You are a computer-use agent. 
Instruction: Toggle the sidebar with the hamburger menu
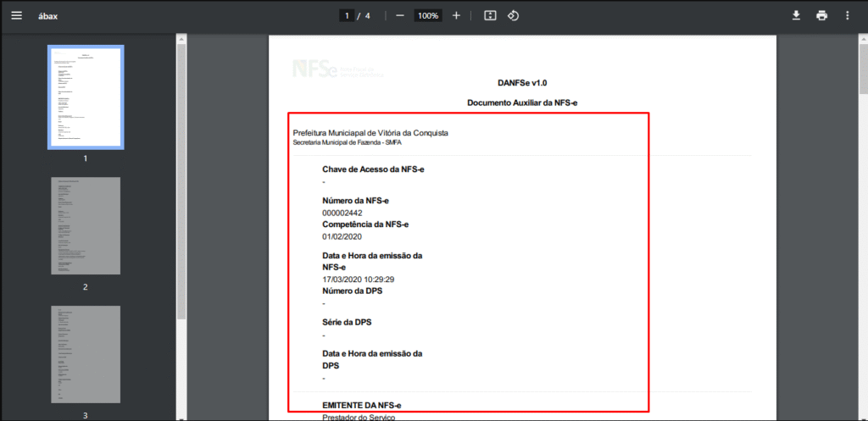(16, 16)
